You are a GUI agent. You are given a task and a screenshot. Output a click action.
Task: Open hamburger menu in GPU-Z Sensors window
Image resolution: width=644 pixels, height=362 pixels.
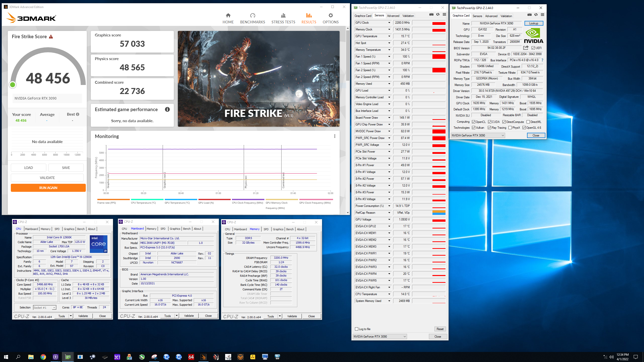point(445,15)
